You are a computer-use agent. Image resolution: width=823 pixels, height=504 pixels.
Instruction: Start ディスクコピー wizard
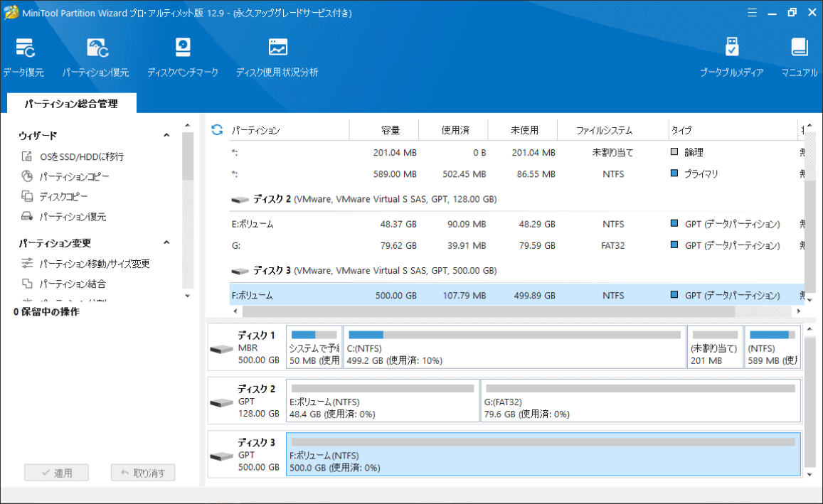coord(63,197)
